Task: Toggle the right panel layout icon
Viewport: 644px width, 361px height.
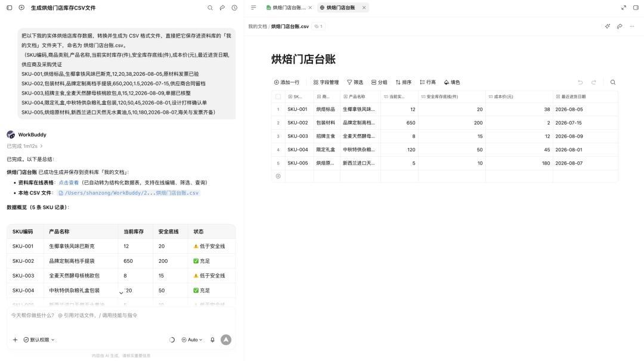Action: point(636,7)
